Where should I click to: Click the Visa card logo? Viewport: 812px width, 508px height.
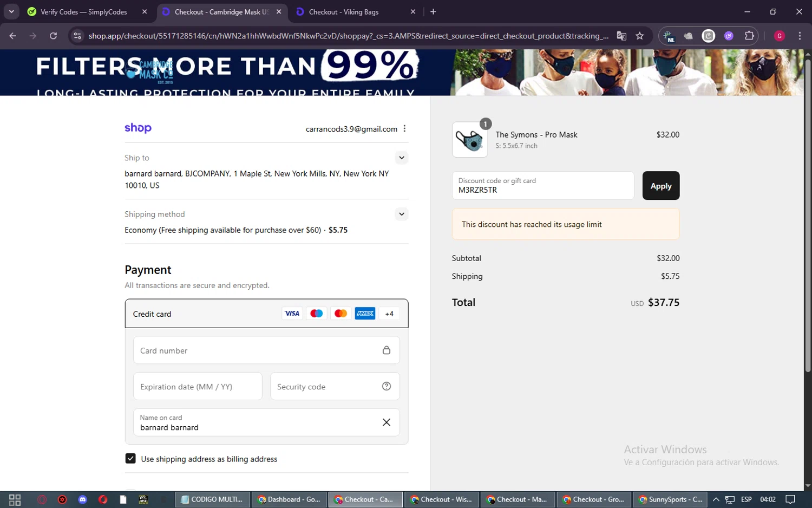coord(292,314)
